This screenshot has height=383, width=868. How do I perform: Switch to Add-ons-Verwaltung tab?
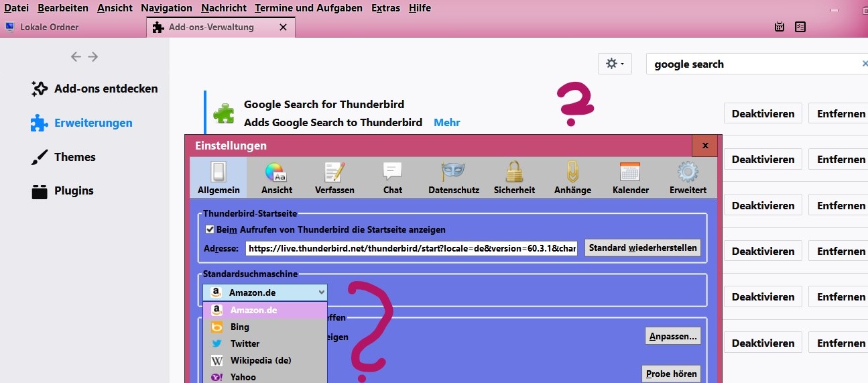tap(210, 28)
